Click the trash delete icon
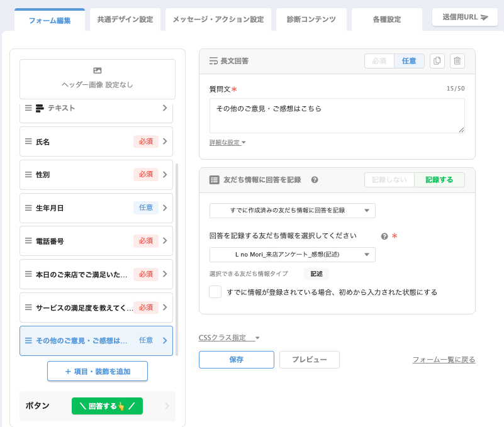Screen dimensions: 504x427 (x=457, y=61)
